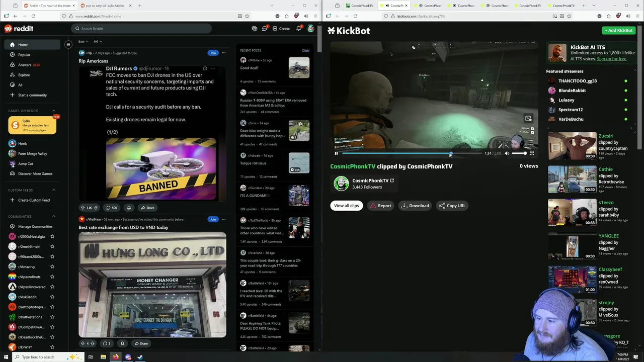The image size is (644, 362).
Task: Open the Zuesirl clip thumbnail
Action: tap(572, 146)
